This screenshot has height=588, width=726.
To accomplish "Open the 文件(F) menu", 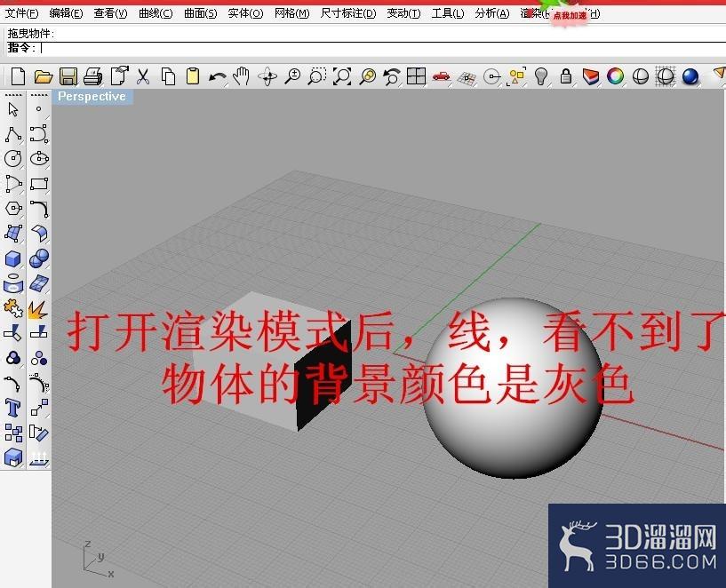I will (21, 13).
